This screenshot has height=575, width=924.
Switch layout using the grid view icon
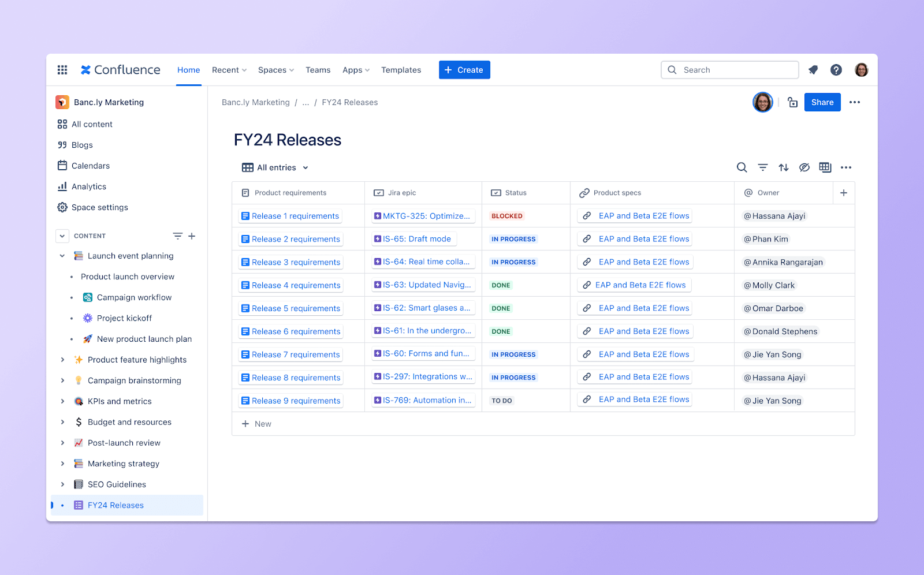(825, 167)
